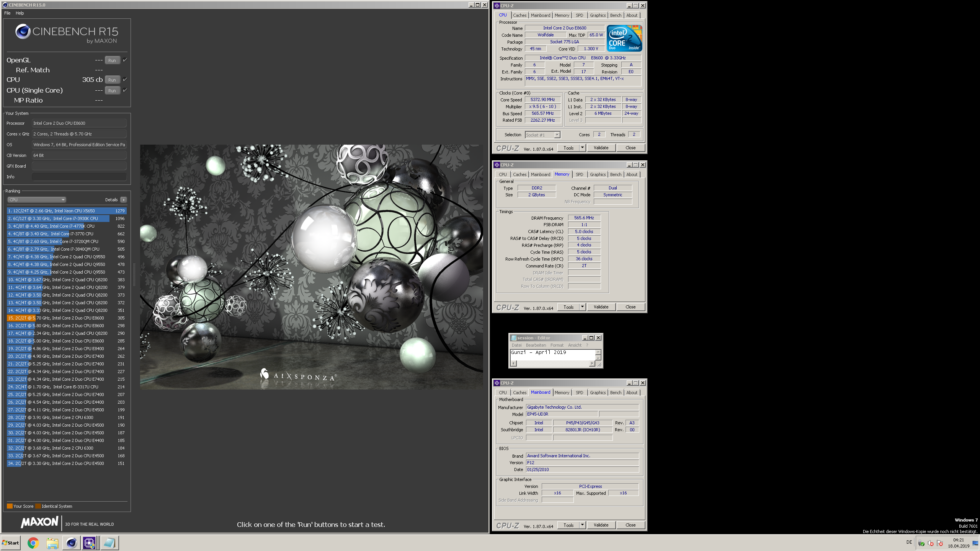Viewport: 980px width, 551px height.
Task: Click the orange Your Score legend swatch
Action: (x=10, y=506)
